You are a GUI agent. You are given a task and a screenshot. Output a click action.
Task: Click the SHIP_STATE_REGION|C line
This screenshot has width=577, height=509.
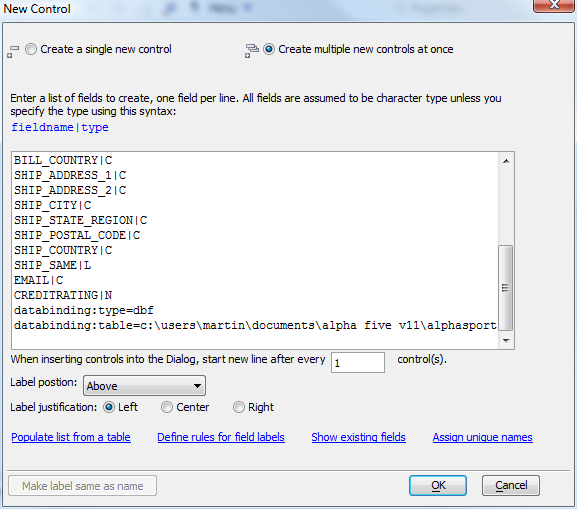point(81,220)
